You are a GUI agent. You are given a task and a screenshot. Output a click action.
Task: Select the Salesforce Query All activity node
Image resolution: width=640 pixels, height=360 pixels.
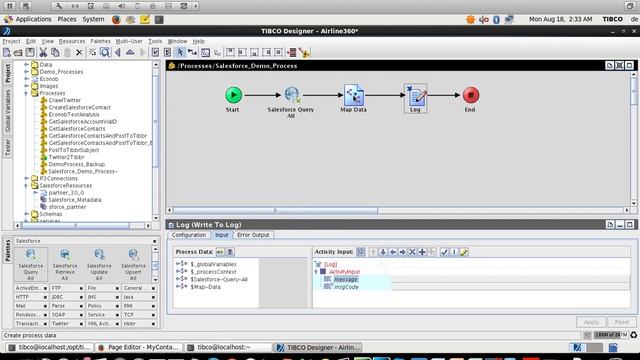[292, 95]
